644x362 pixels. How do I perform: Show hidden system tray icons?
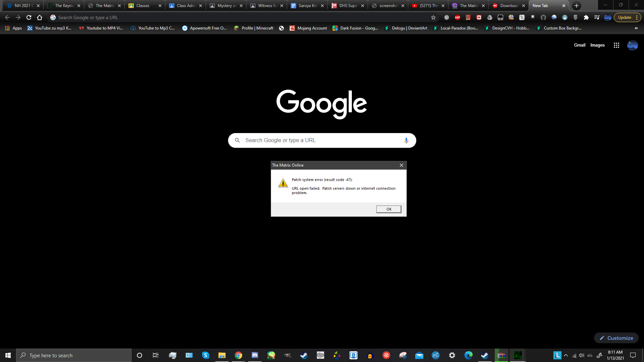coord(566,355)
